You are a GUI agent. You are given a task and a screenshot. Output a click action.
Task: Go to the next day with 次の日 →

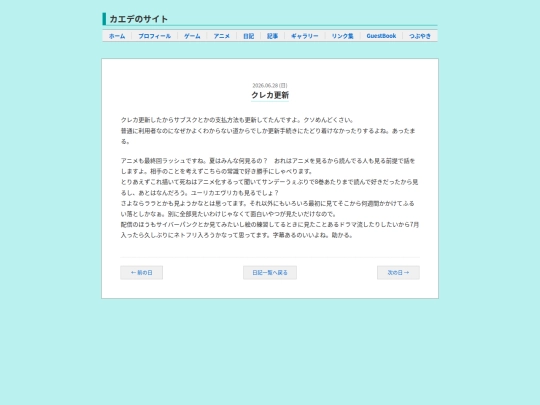pyautogui.click(x=398, y=272)
